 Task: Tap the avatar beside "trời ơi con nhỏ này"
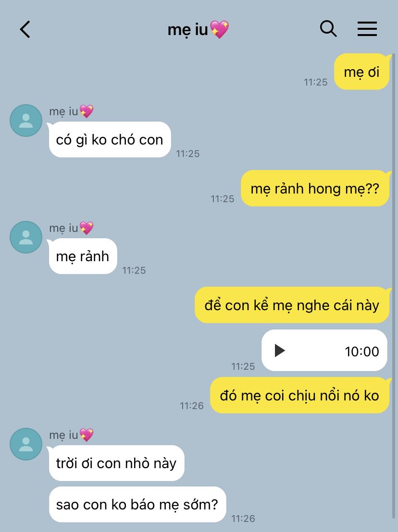(x=26, y=444)
